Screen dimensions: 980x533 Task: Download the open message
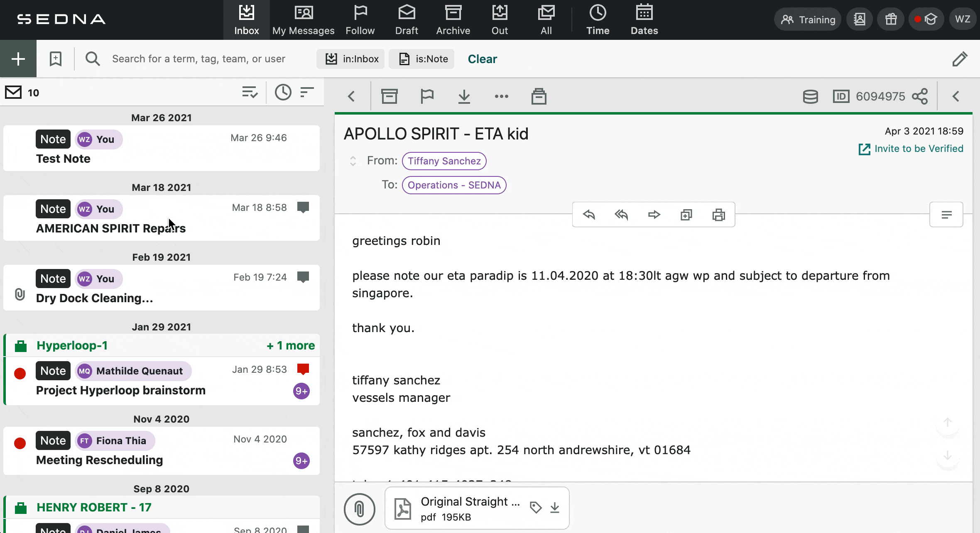coord(464,96)
